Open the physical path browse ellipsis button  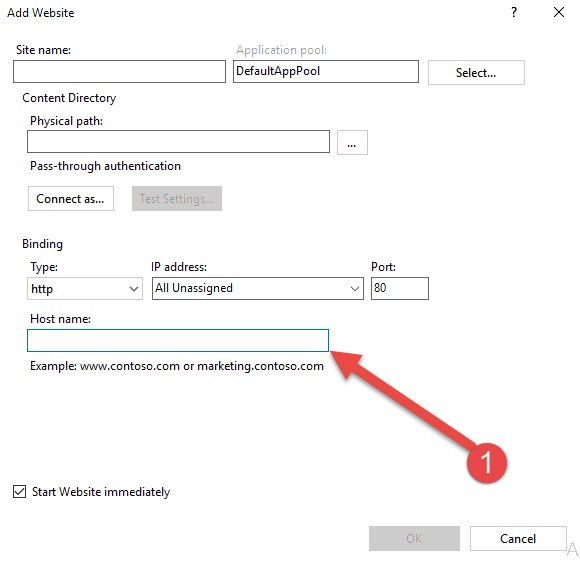(x=352, y=142)
